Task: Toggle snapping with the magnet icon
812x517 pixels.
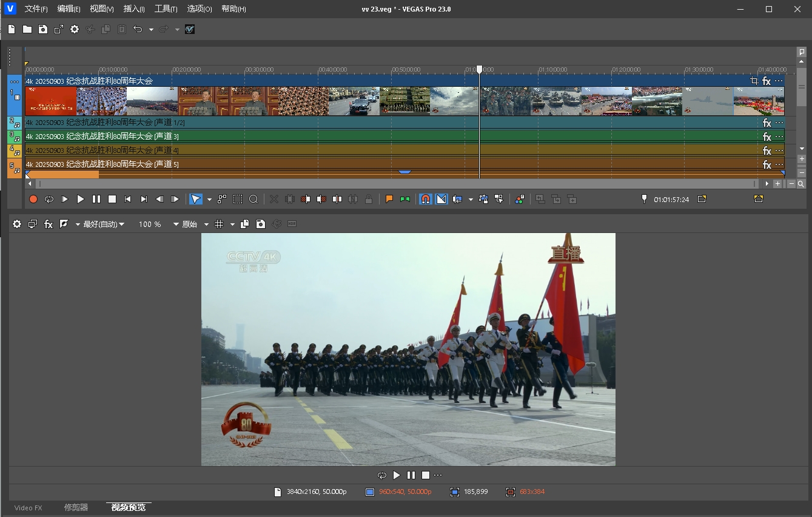Action: [426, 199]
